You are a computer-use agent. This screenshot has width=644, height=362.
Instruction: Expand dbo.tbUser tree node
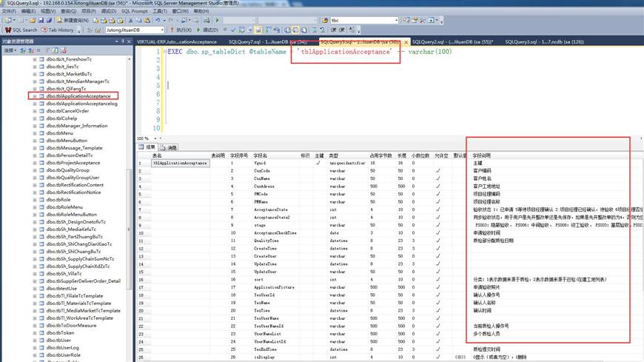tap(35, 341)
